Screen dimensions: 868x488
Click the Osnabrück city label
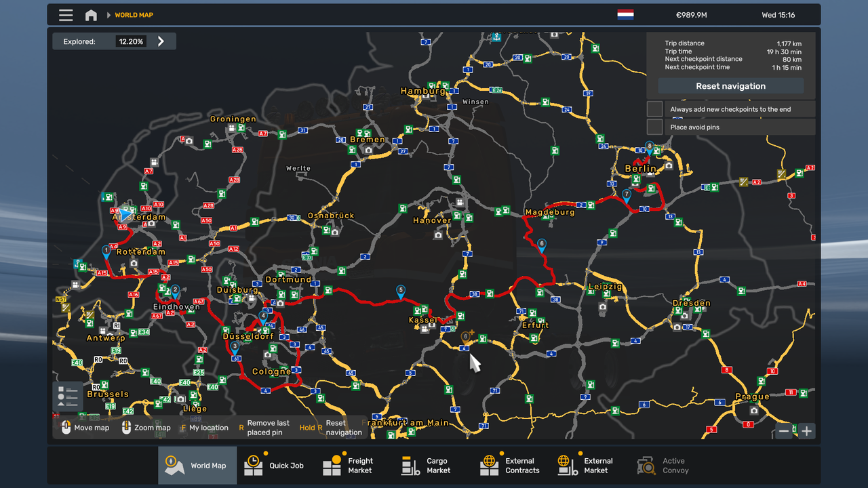pos(331,216)
